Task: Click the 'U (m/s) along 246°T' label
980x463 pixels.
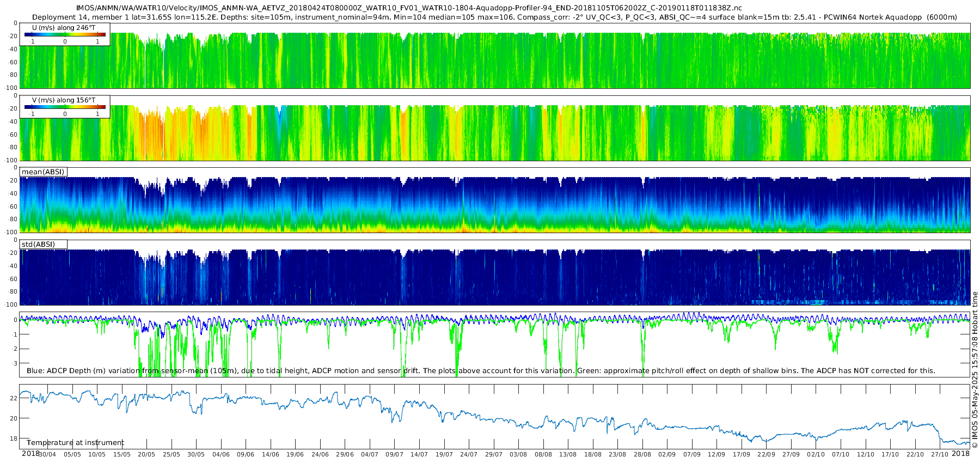Action: (64, 27)
